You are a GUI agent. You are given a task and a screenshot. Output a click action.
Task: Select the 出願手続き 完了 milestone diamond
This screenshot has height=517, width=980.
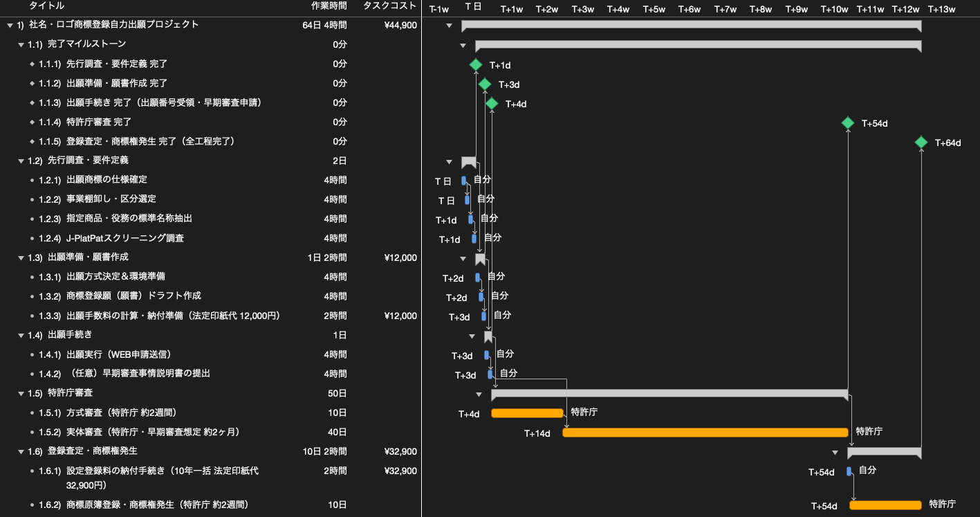coord(492,103)
